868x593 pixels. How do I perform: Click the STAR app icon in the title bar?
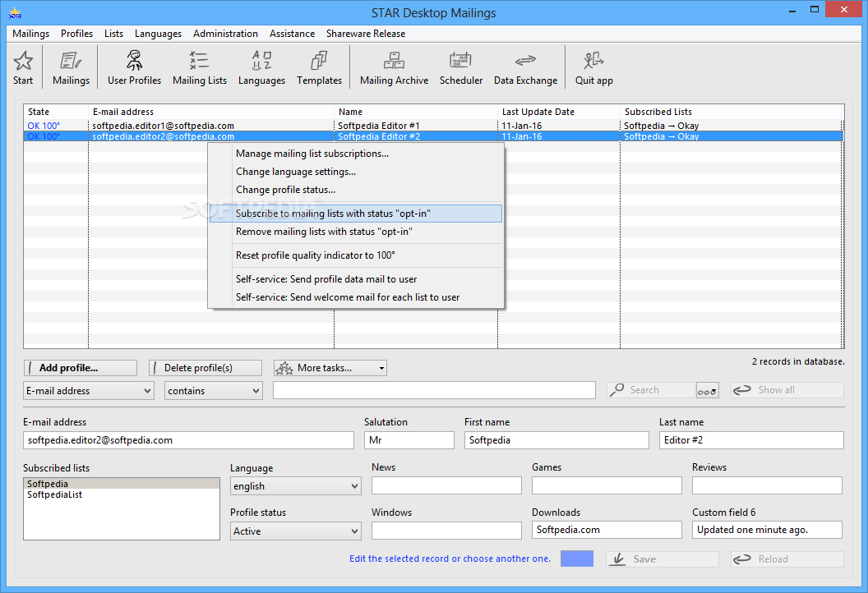15,12
